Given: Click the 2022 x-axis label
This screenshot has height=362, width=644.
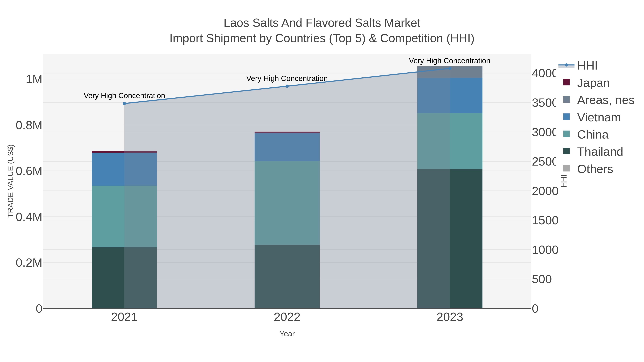Looking at the screenshot, I should pos(287,317).
